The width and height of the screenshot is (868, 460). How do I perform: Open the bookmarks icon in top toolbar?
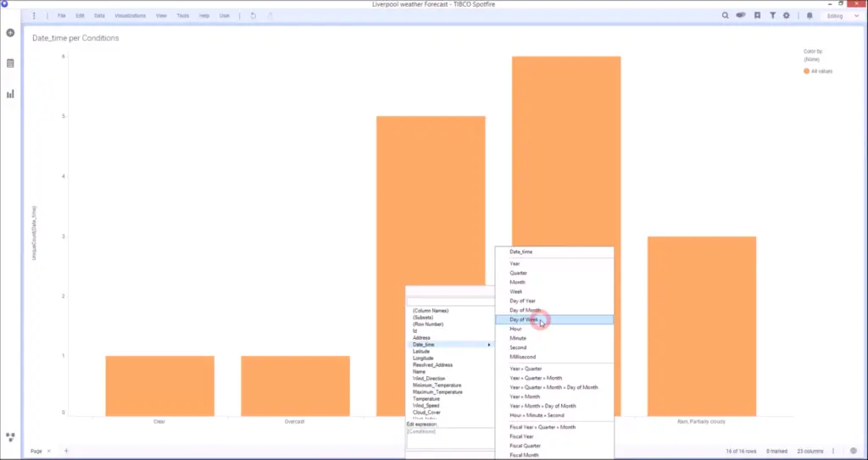(758, 15)
